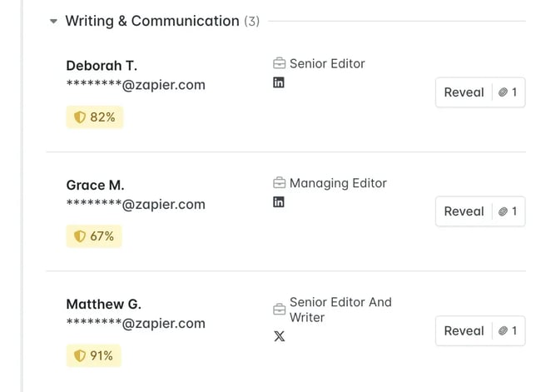541x392 pixels.
Task: Reveal Matthew G.'s email address
Action: point(480,330)
